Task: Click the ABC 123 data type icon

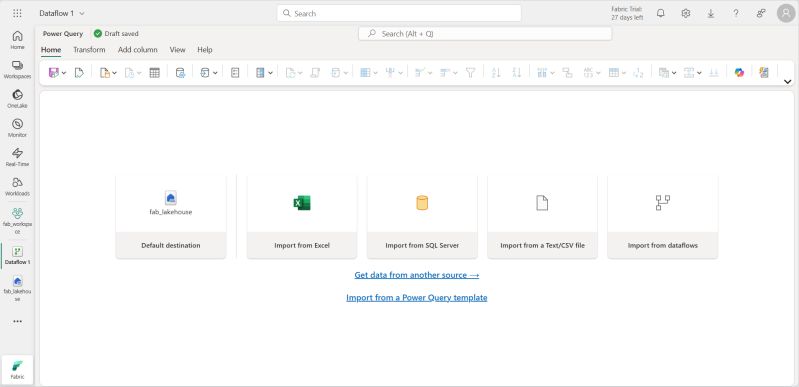Action: point(588,73)
